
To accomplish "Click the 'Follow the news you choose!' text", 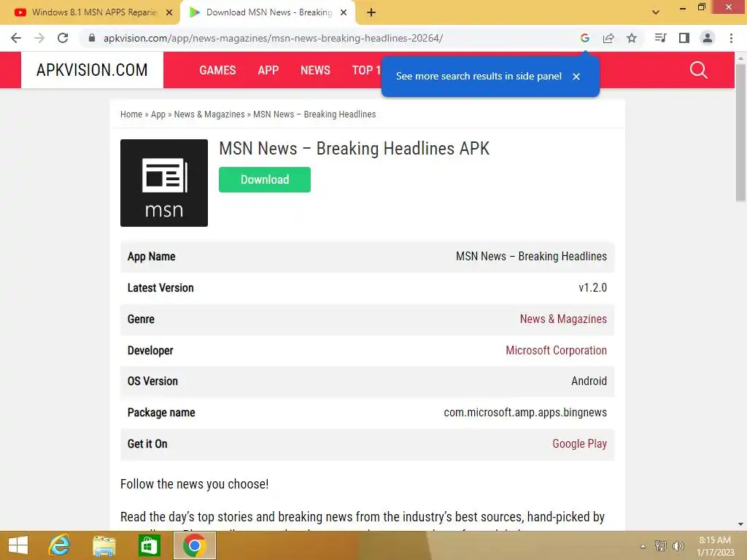I will [194, 484].
